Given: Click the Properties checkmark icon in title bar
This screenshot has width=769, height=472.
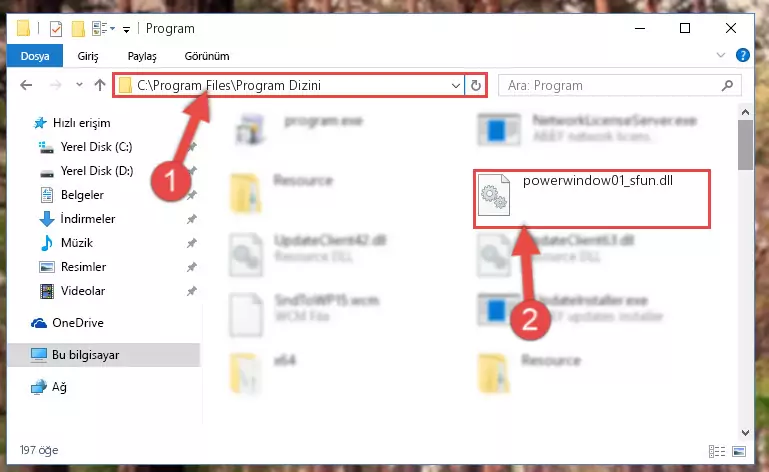Looking at the screenshot, I should click(x=56, y=29).
